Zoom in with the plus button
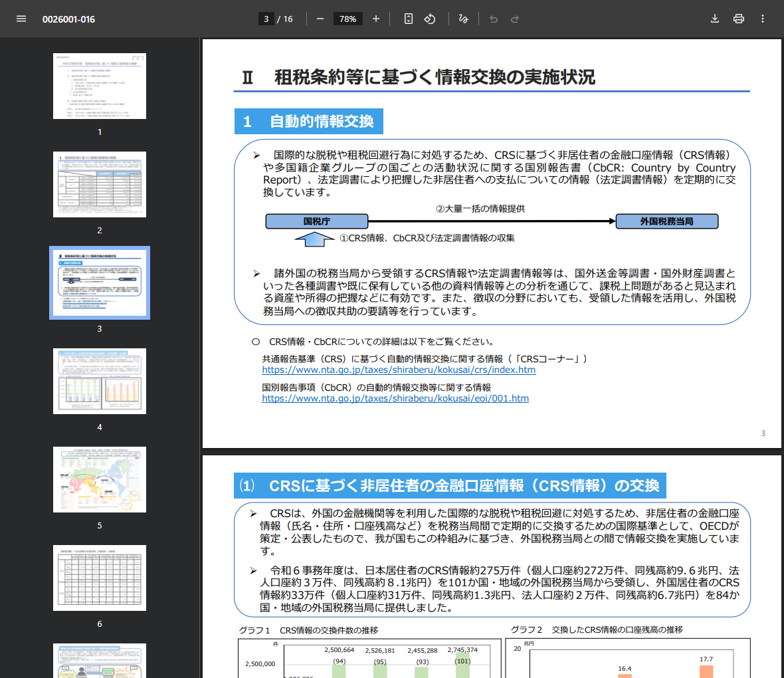This screenshot has height=678, width=784. point(376,19)
